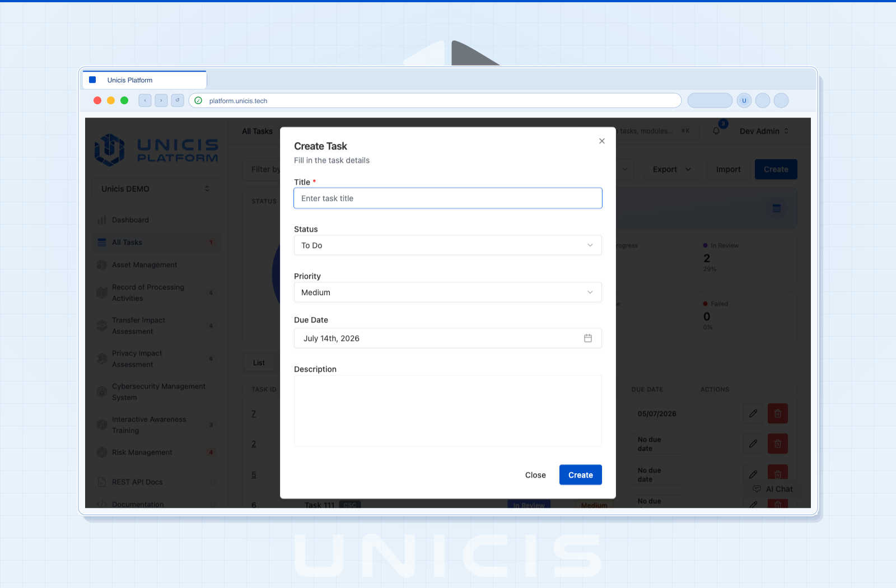
Task: Click the Title input field
Action: pyautogui.click(x=448, y=198)
